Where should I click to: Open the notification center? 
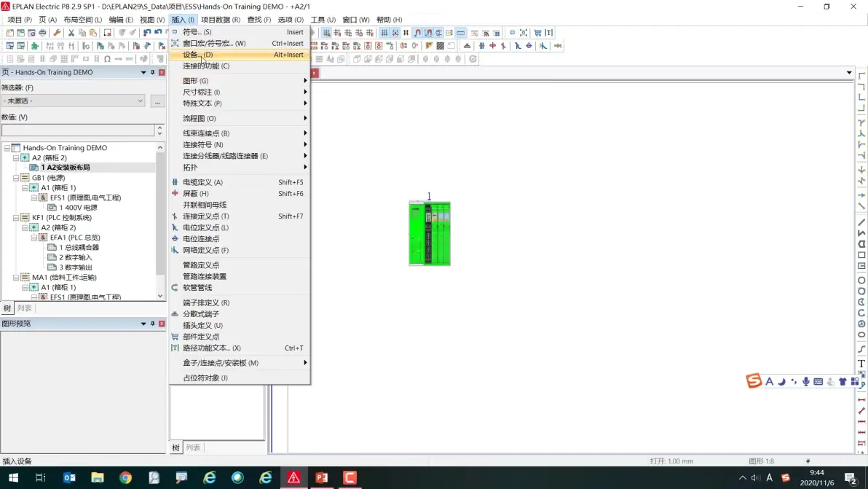pyautogui.click(x=851, y=477)
